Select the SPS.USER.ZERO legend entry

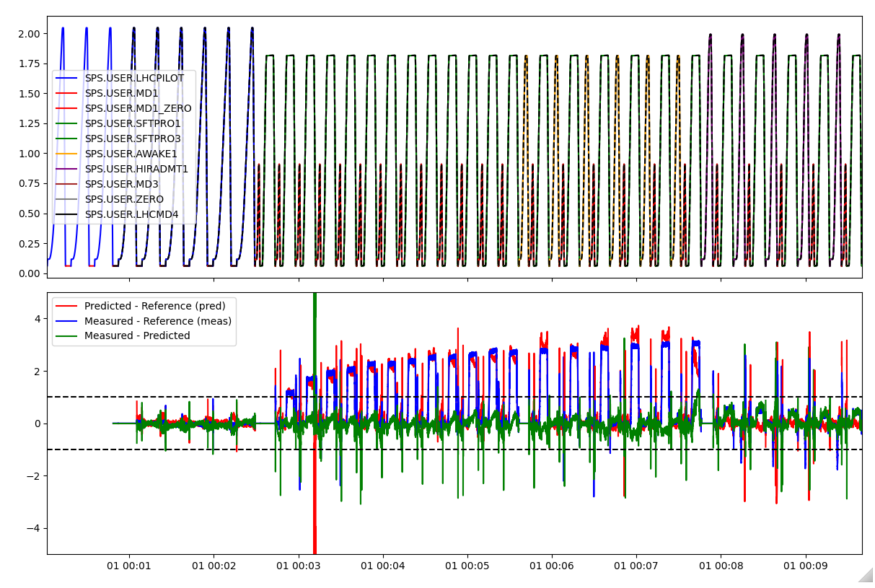point(124,199)
